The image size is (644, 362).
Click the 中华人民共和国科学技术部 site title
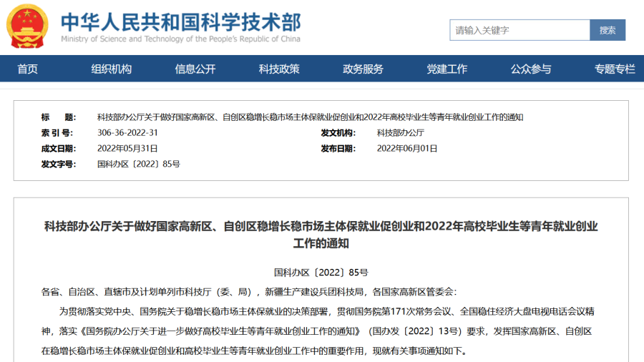(181, 22)
